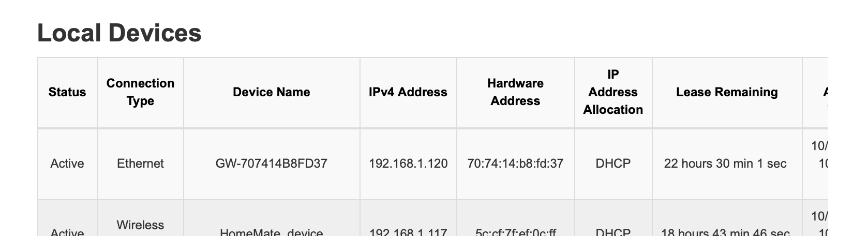Select the first row Active status
Image resolution: width=868 pixels, height=236 pixels.
point(67,164)
